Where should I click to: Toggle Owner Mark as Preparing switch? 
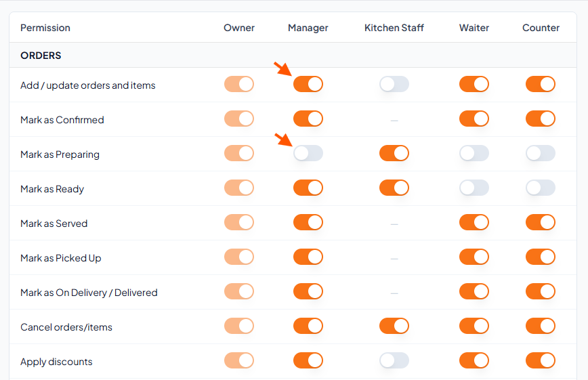pyautogui.click(x=239, y=153)
